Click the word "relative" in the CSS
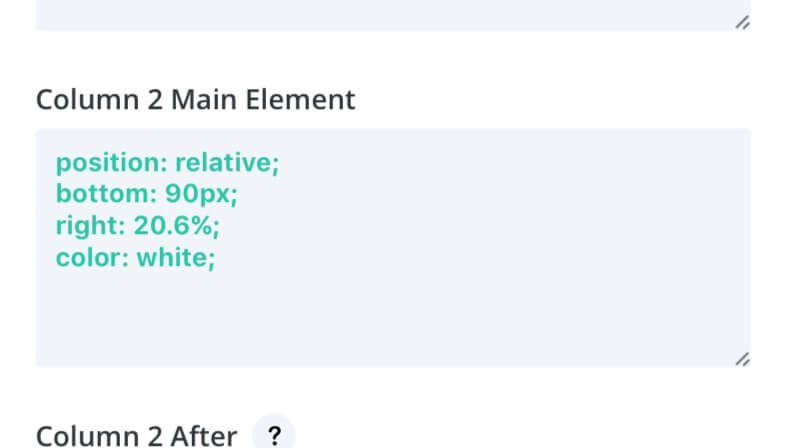800x448 pixels. 223,163
